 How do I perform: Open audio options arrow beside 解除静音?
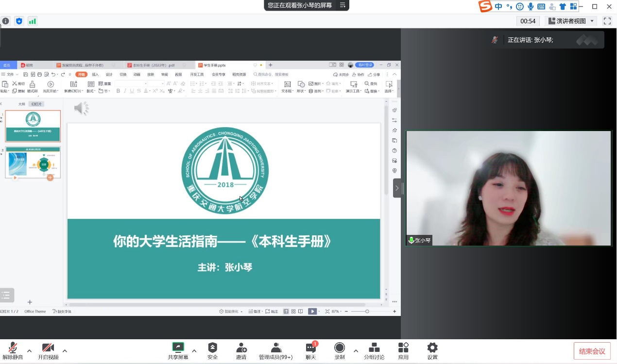click(x=29, y=350)
